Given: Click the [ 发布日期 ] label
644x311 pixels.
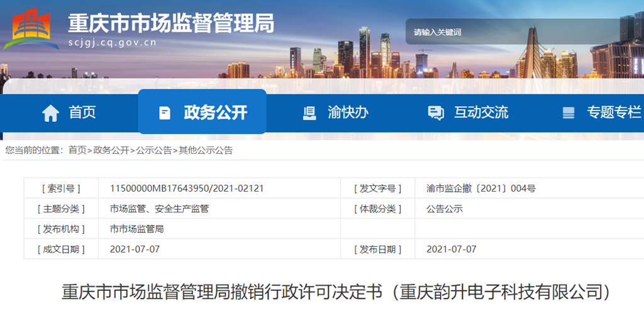Looking at the screenshot, I should [x=378, y=249].
